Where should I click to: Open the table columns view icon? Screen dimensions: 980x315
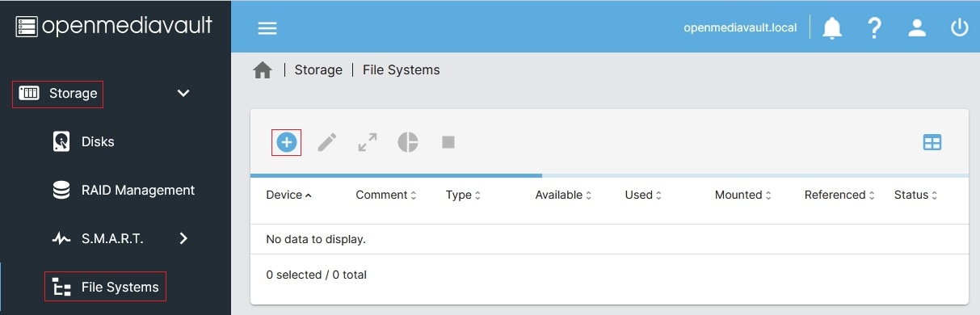click(932, 143)
